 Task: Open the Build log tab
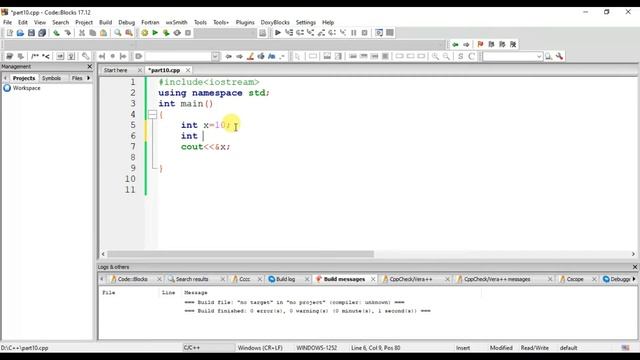click(x=285, y=279)
